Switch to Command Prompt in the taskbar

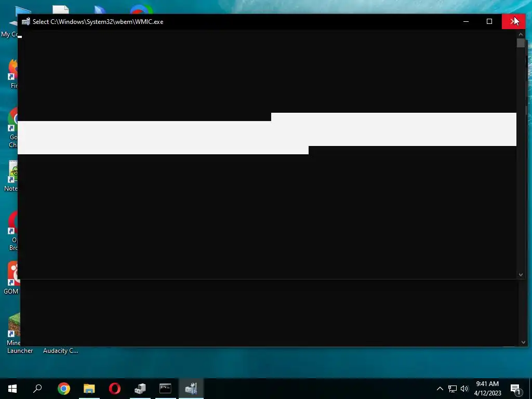(x=166, y=389)
